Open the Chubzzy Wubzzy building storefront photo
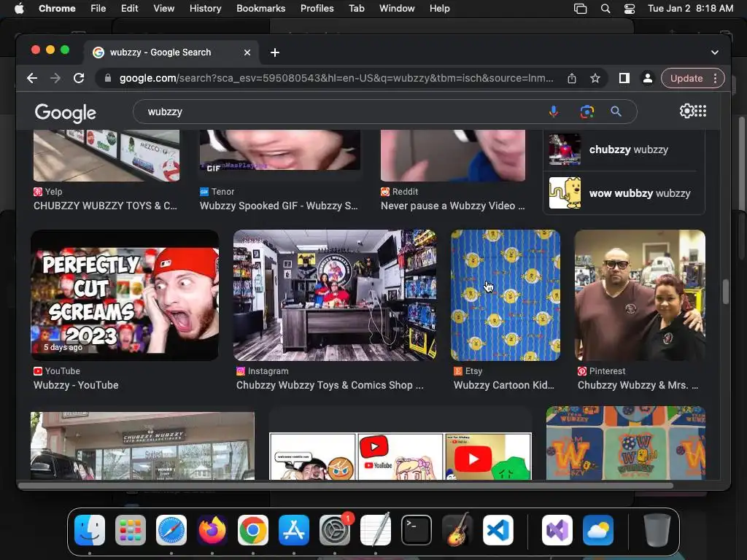The image size is (747, 560). point(142,446)
